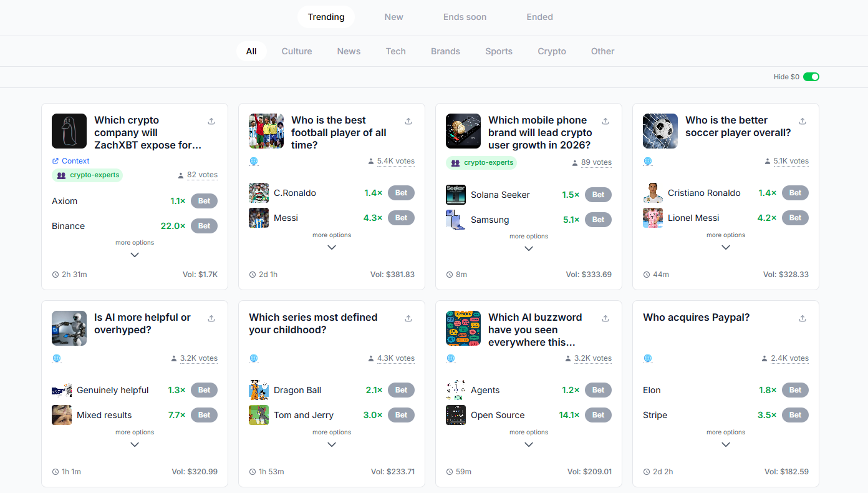Switch to the Ends soon tab
Screen dimensions: 868x493
point(465,17)
